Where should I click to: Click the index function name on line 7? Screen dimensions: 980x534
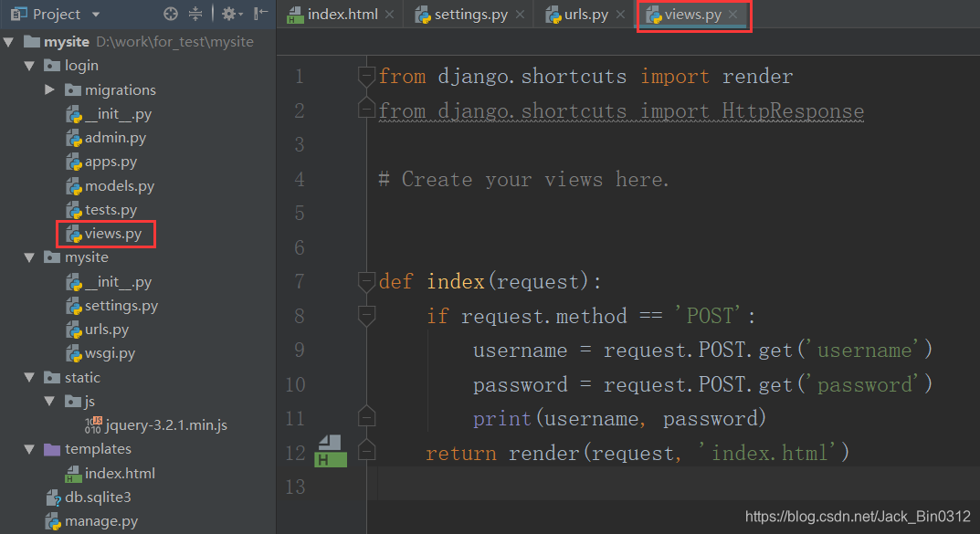(x=456, y=282)
